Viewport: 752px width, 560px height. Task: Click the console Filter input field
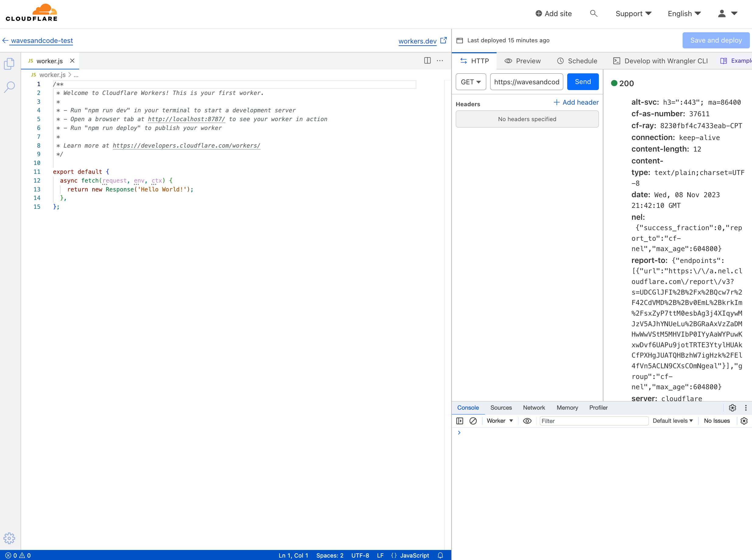[x=594, y=421]
